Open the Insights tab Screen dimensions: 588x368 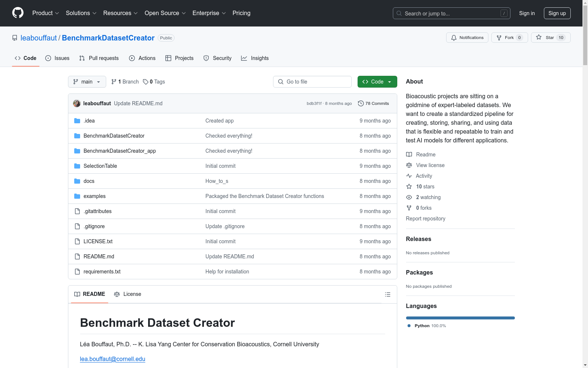(x=255, y=58)
